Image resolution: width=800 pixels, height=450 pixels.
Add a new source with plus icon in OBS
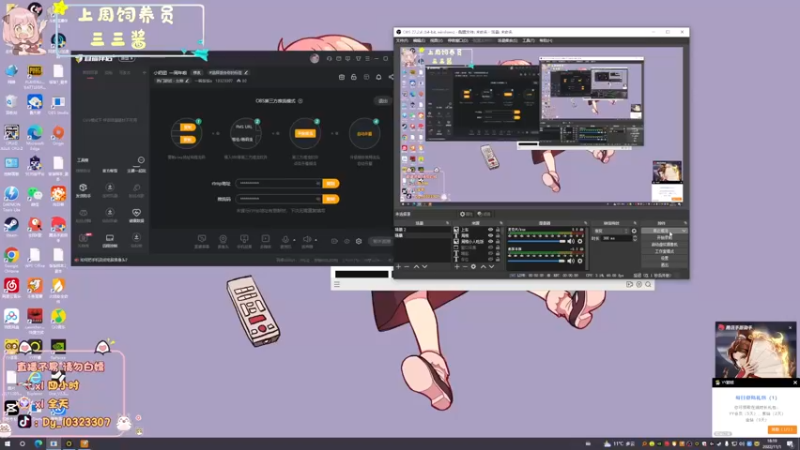(457, 266)
